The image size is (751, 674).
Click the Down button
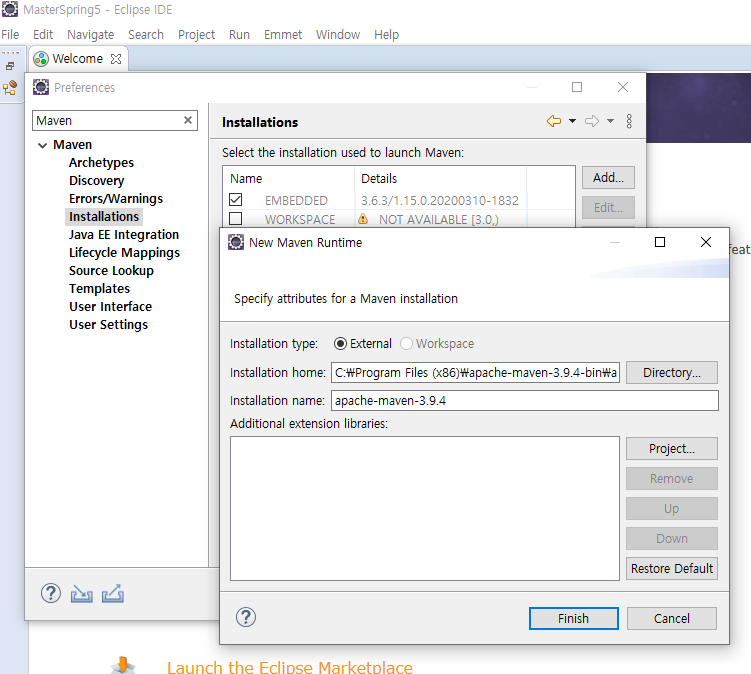671,538
